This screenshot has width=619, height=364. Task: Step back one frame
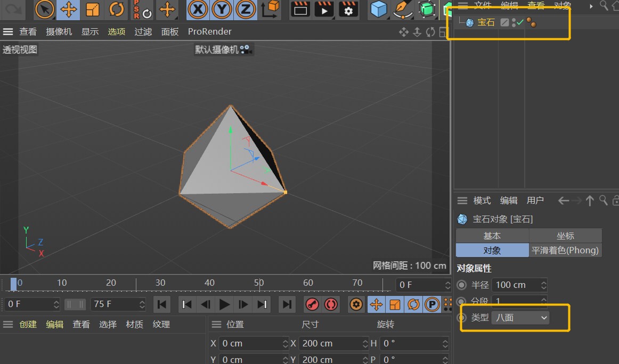pos(206,304)
